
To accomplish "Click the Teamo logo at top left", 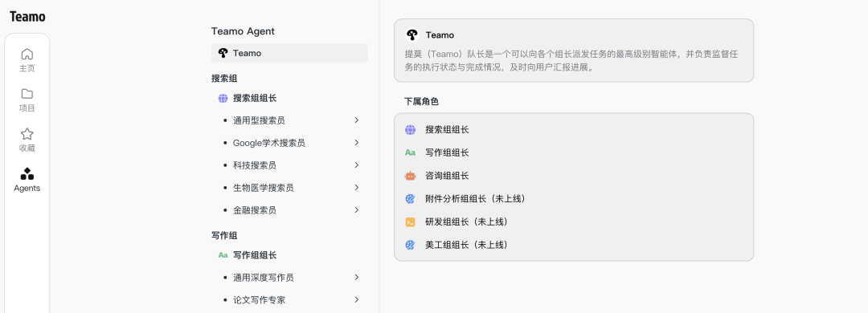I will pos(27,17).
